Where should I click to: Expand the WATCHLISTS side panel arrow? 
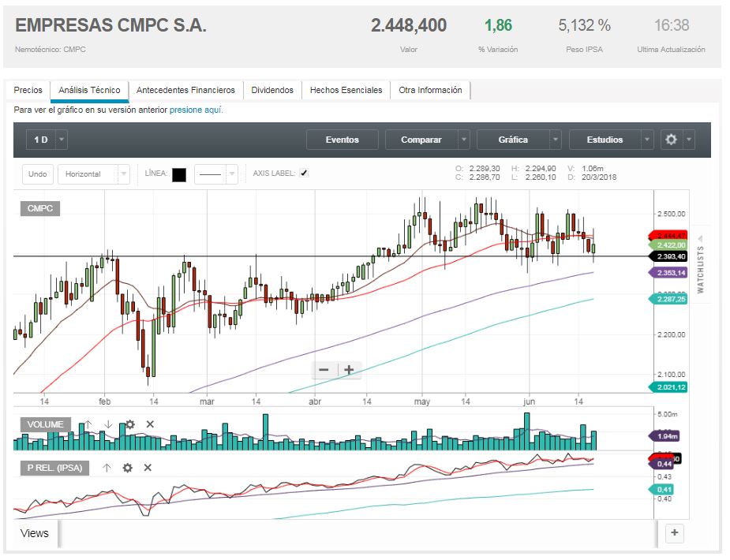700,239
